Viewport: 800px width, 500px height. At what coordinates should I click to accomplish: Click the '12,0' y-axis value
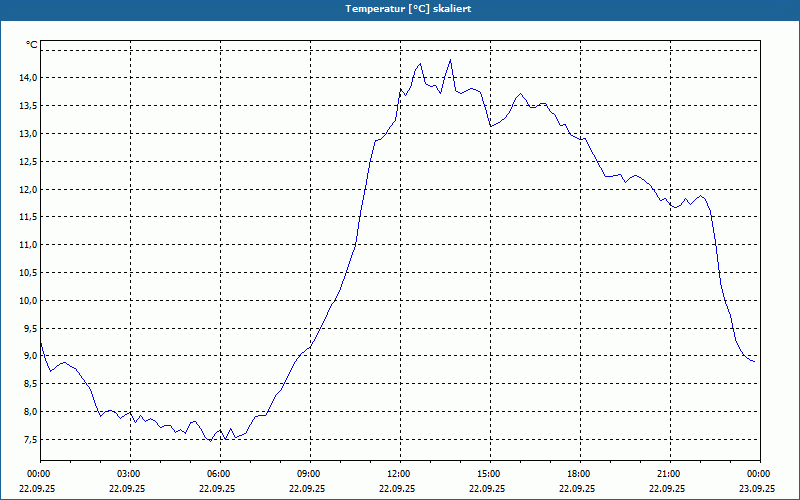pos(29,189)
